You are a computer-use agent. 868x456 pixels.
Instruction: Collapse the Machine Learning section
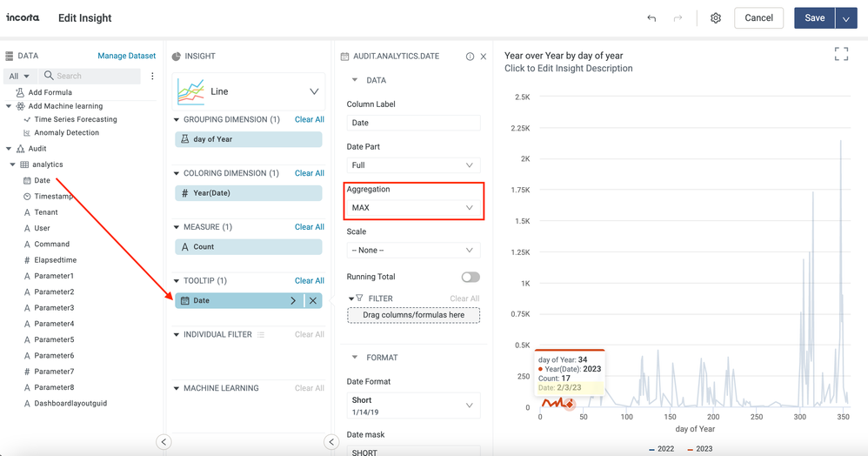(x=177, y=388)
